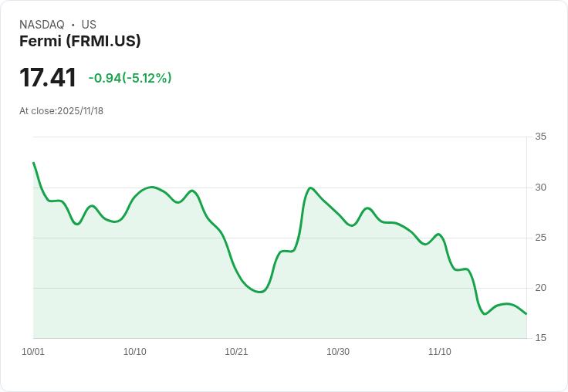The width and height of the screenshot is (568, 392).
Task: Click the US market label
Action: (89, 25)
